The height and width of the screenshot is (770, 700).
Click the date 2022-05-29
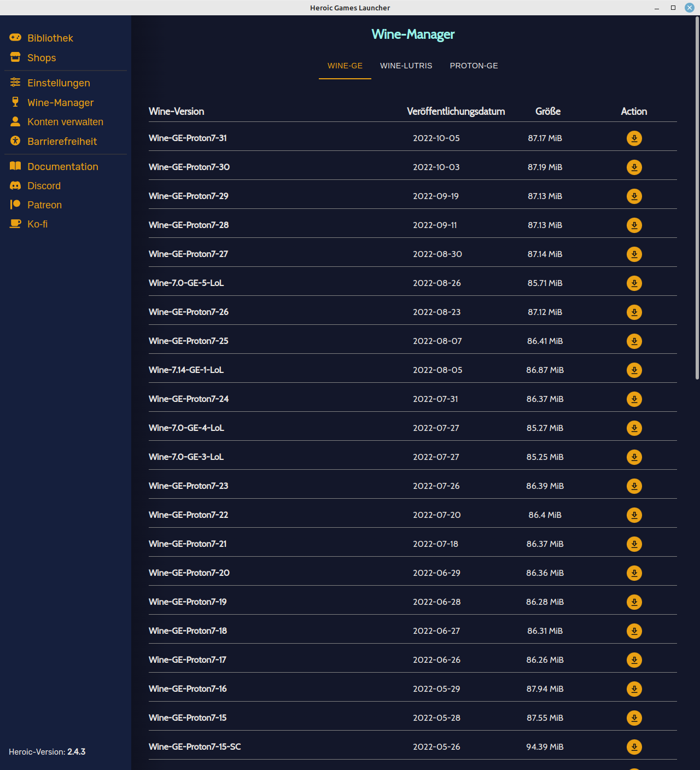click(x=436, y=689)
